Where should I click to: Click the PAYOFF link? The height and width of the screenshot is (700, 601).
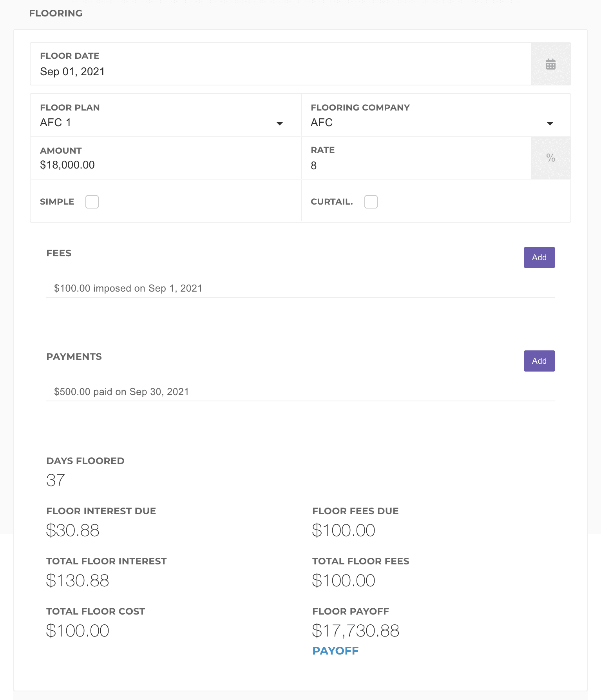335,651
